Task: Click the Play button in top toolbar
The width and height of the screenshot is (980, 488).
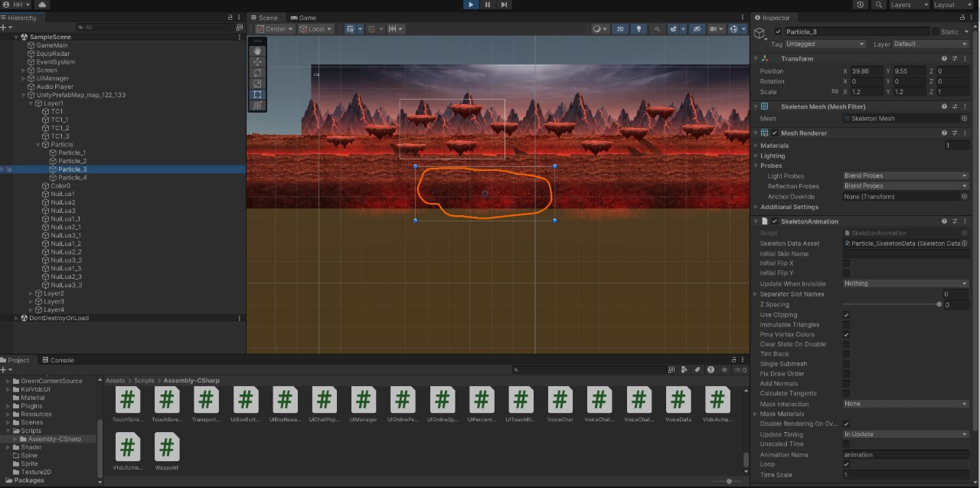Action: tap(471, 5)
